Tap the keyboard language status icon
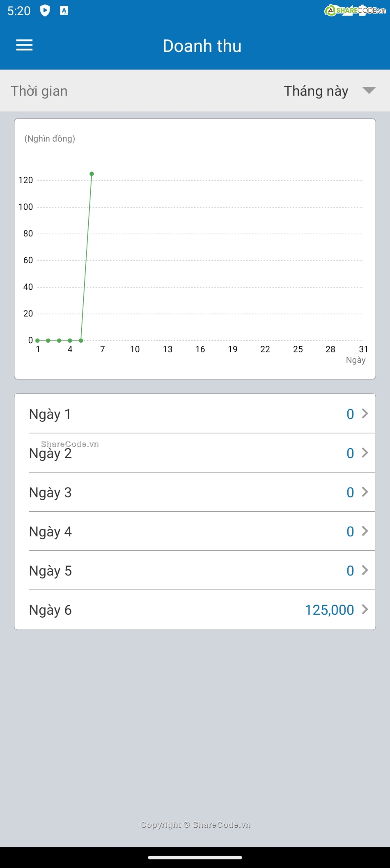 click(x=64, y=11)
